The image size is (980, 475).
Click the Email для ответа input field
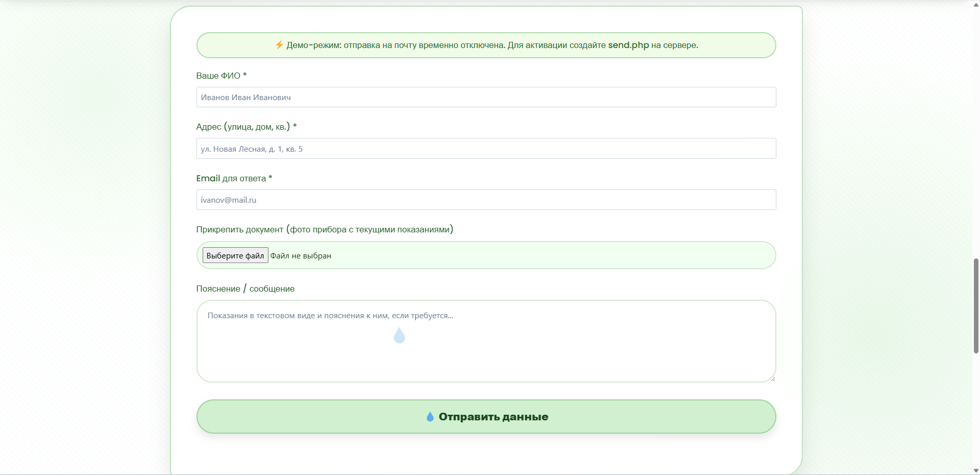pos(486,200)
